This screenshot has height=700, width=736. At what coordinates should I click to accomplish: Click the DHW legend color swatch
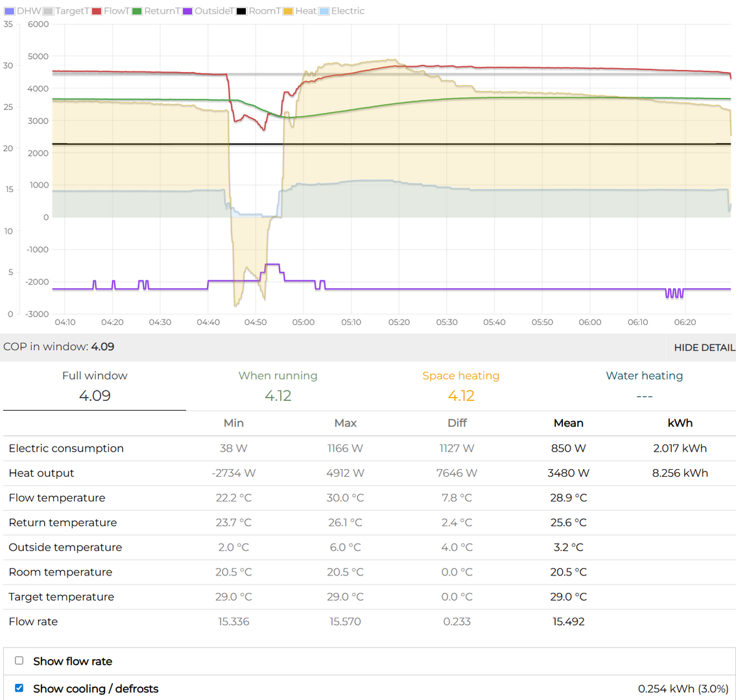click(9, 11)
